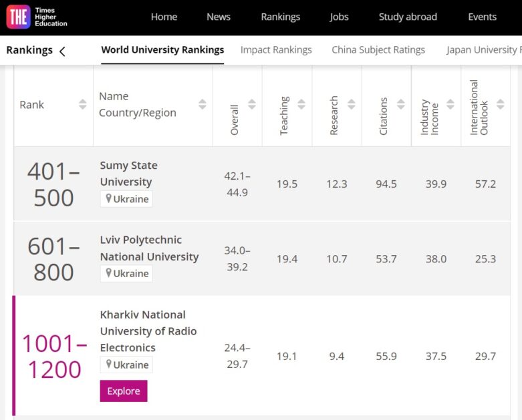Switch to China Subject Ratings tab

click(378, 50)
